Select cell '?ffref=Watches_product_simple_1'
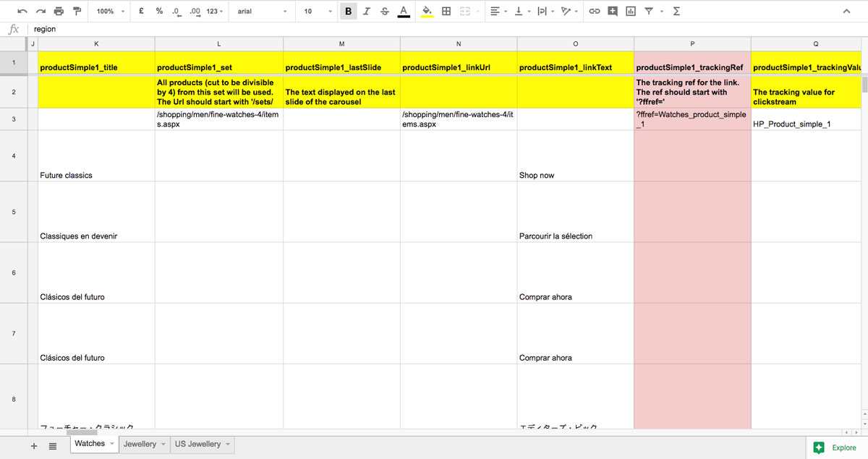The width and height of the screenshot is (868, 459). (692, 119)
